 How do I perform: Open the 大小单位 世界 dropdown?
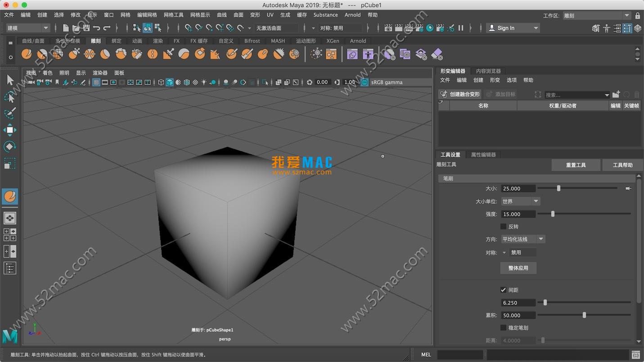521,201
